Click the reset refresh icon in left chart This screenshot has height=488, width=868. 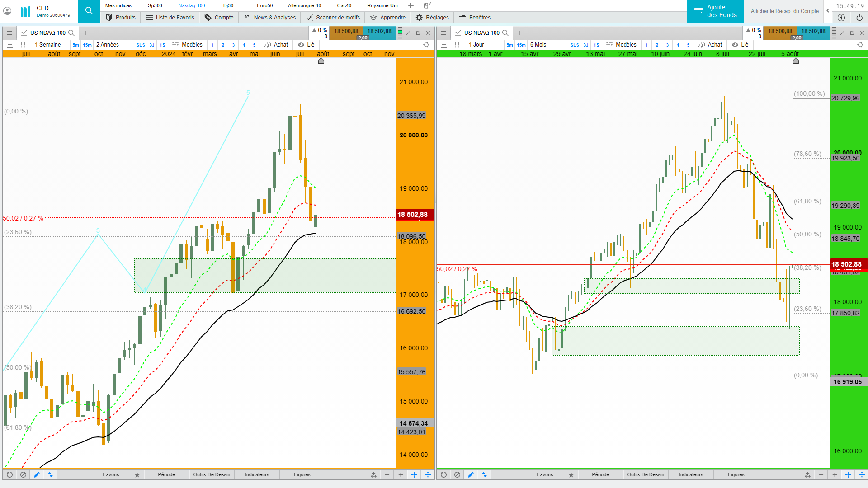pos(9,474)
